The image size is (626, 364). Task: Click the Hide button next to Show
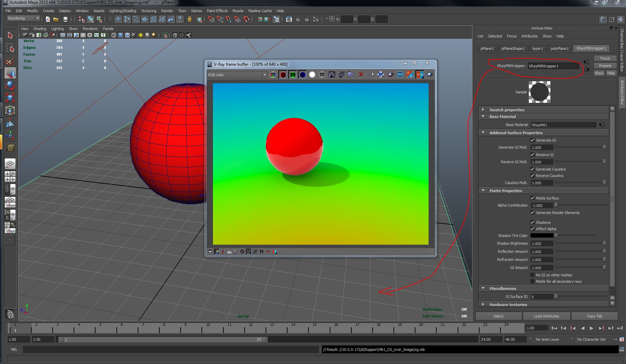click(x=611, y=73)
